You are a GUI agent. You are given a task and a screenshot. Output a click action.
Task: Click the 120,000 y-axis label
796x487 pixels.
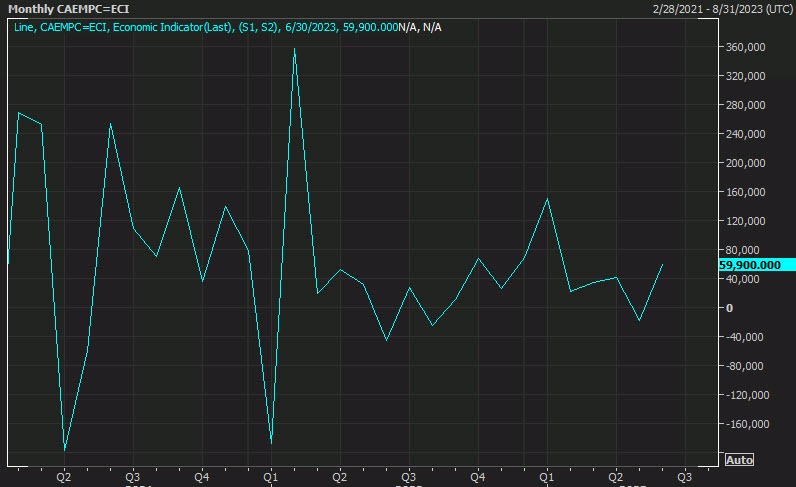click(745, 220)
